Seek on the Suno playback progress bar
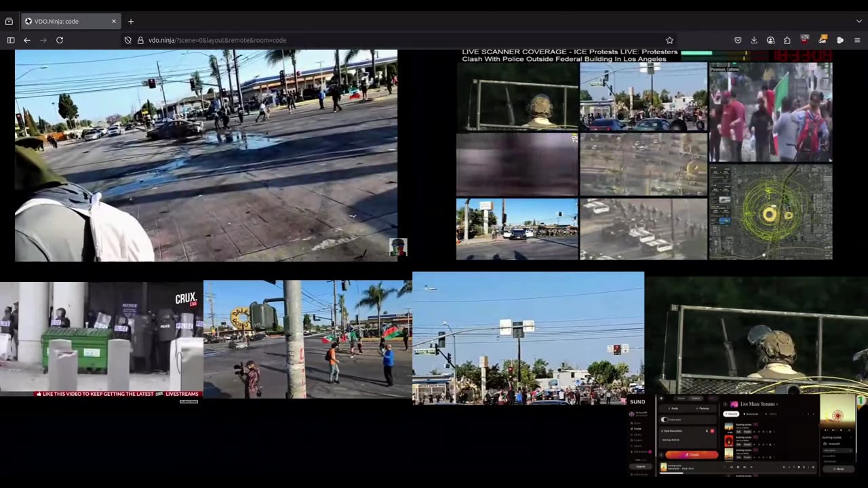This screenshot has height=488, width=868. click(738, 473)
